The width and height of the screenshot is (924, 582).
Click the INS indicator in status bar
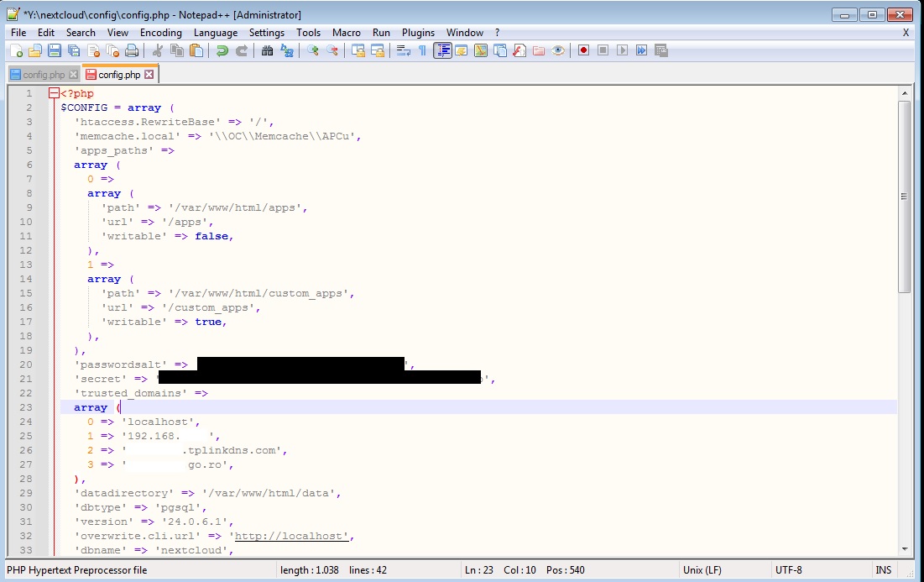click(x=884, y=570)
